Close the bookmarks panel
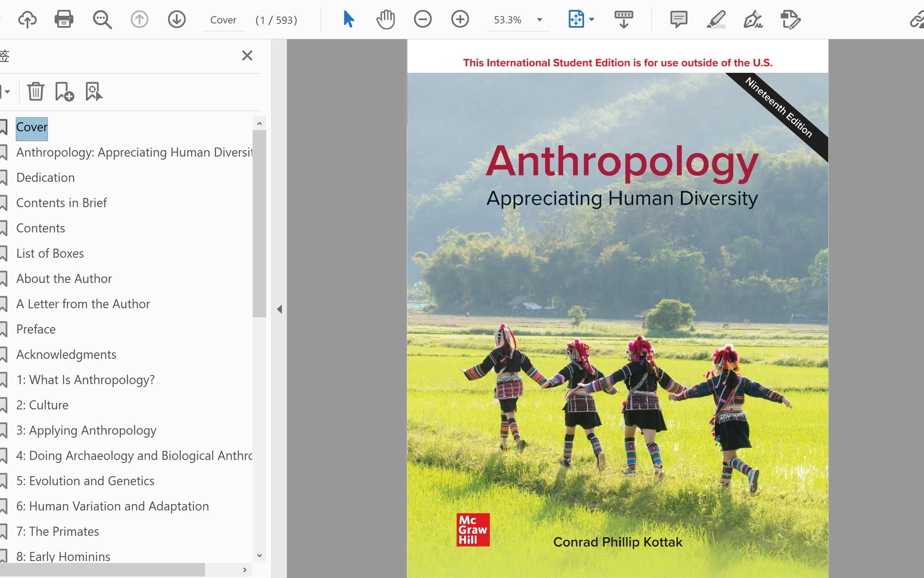The width and height of the screenshot is (924, 578). click(247, 55)
